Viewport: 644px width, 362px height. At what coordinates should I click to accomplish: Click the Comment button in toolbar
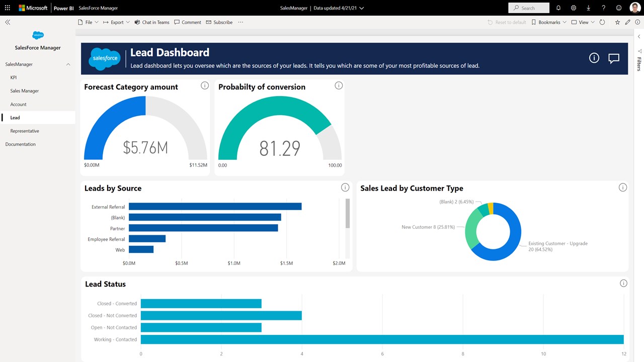(x=187, y=22)
